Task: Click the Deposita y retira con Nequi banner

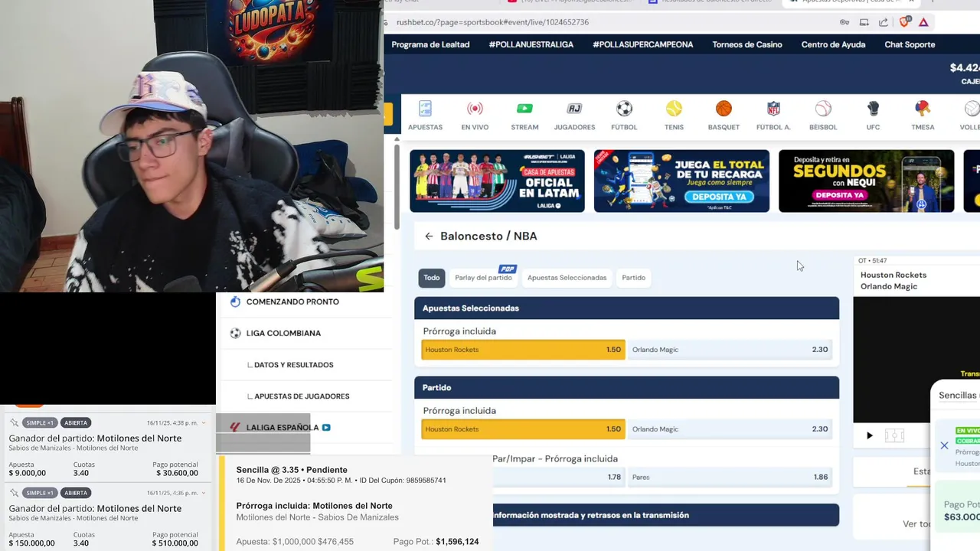Action: point(866,181)
